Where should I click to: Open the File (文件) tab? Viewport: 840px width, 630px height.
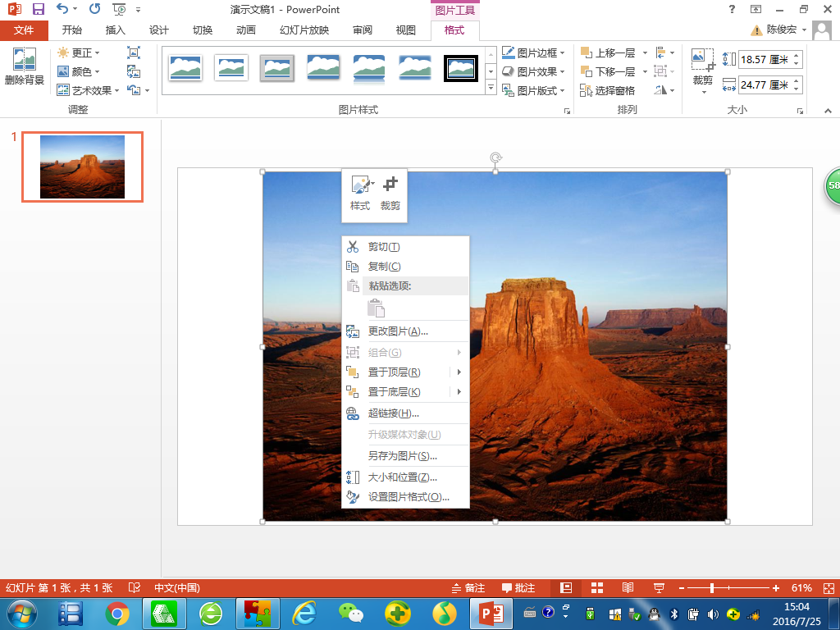coord(24,30)
